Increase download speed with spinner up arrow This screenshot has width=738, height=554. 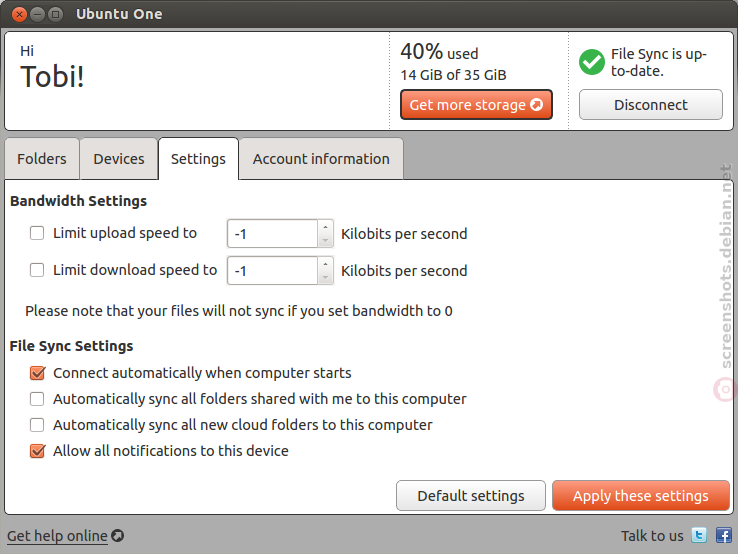(325, 264)
